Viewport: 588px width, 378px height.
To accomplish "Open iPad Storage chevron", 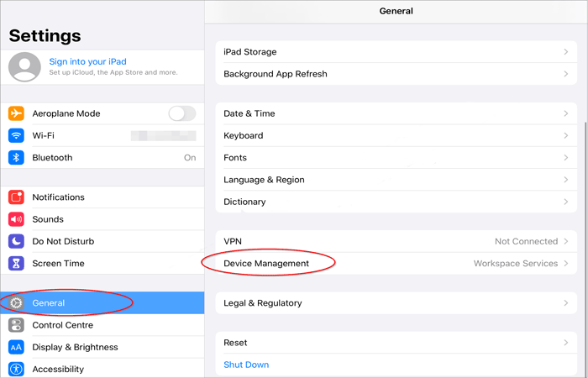I will (x=566, y=52).
